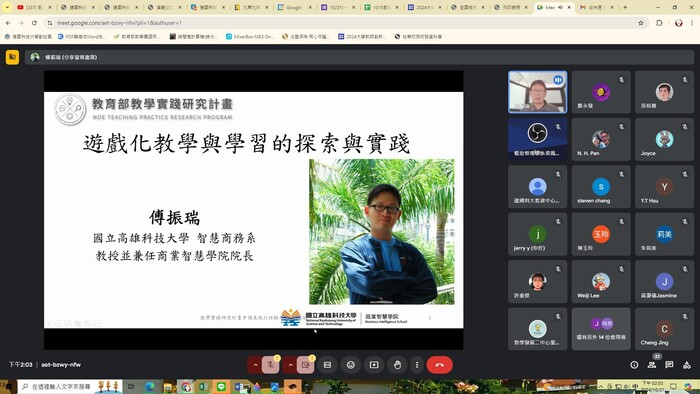
Task: Unmute the microphone toggle
Action: pyautogui.click(x=271, y=365)
